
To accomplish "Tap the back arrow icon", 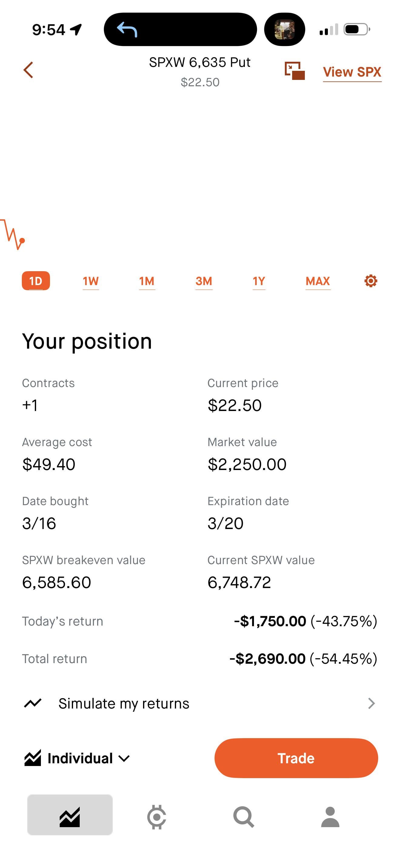I will click(x=28, y=70).
